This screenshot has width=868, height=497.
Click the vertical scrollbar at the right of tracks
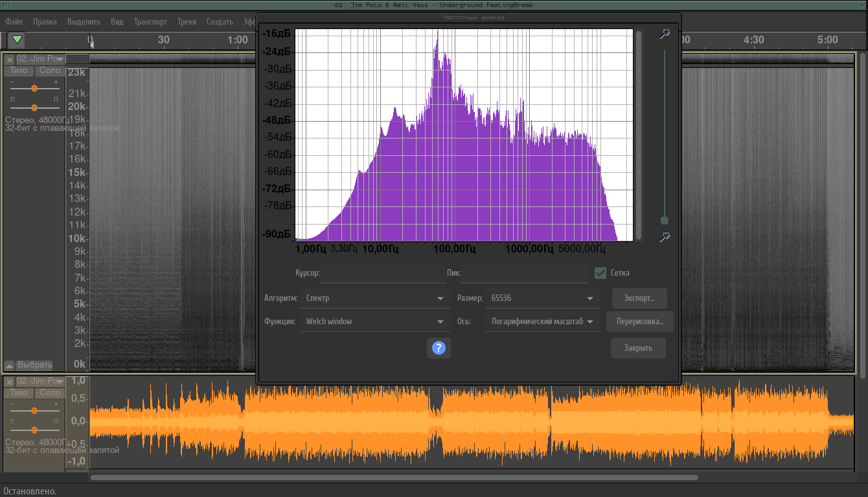click(862, 215)
